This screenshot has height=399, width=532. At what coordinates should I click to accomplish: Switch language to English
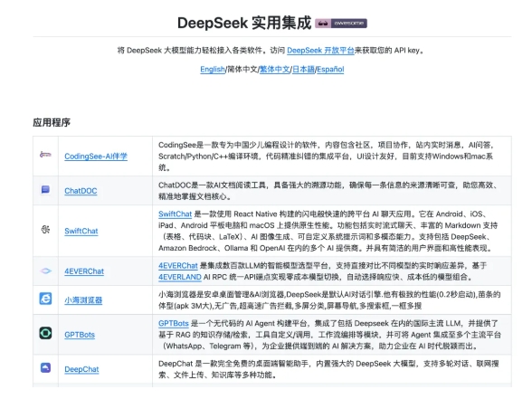[x=213, y=69]
